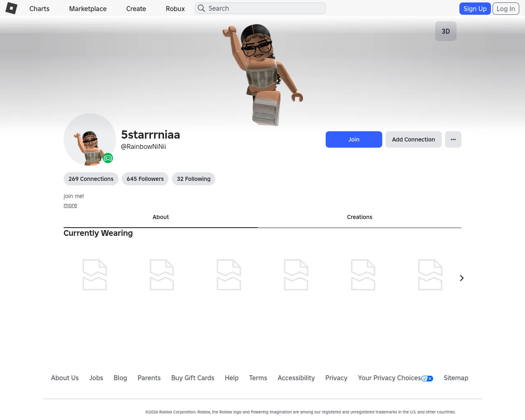Viewport: 525px width, 420px height.
Task: Click the ©2026 Roblox Corporation copyright text
Action: [300, 412]
